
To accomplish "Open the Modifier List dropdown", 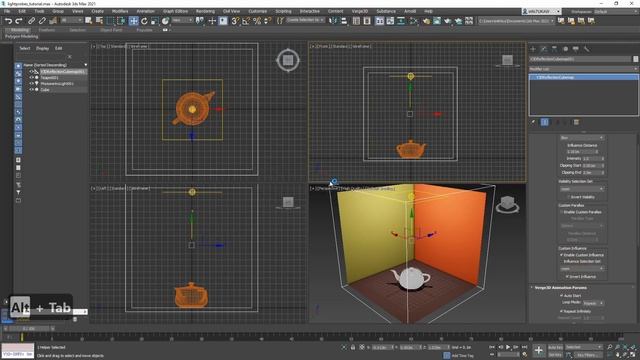I will [x=583, y=69].
